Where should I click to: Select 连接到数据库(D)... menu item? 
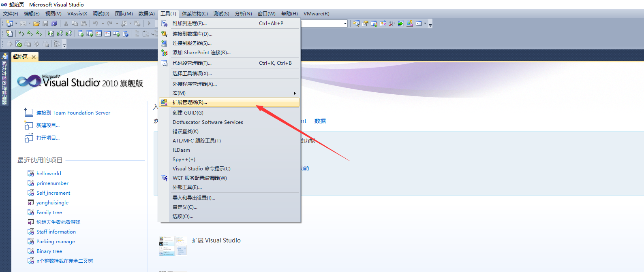pyautogui.click(x=229, y=34)
